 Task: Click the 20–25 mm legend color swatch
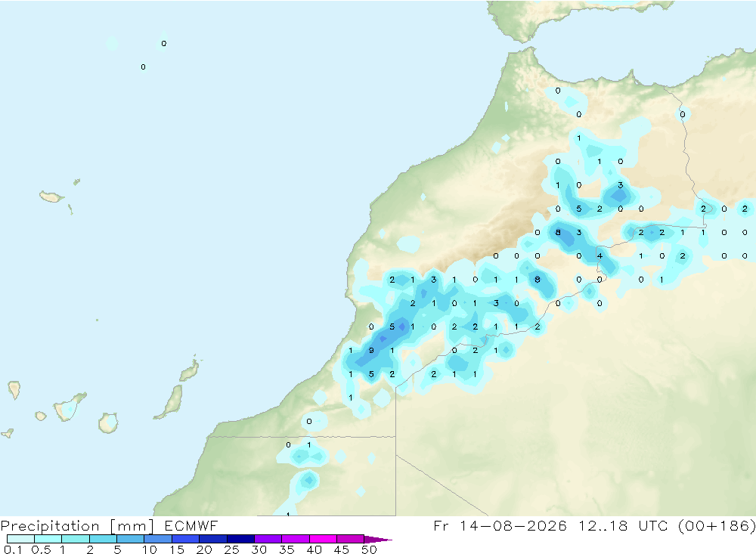point(213,539)
